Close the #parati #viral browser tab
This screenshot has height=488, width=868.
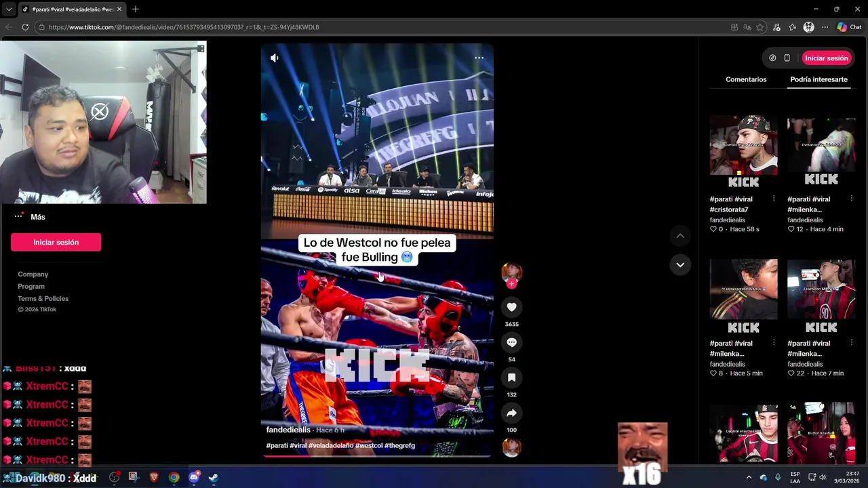click(119, 9)
